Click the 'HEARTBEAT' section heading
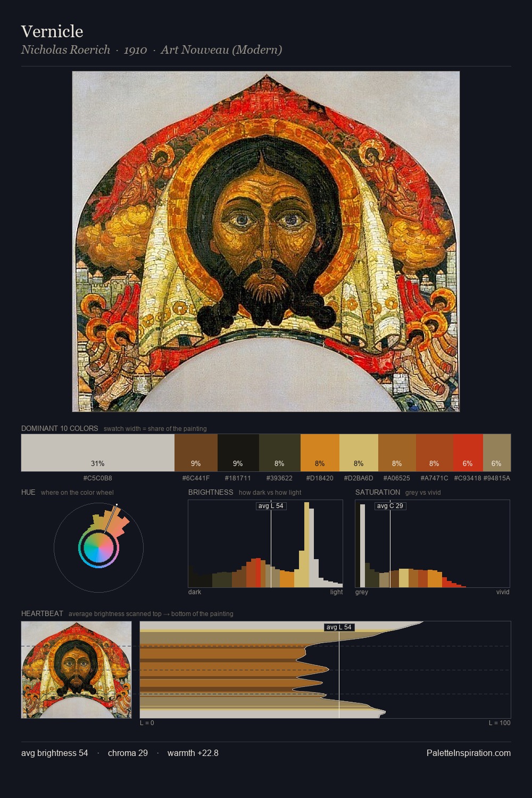This screenshot has height=798, width=532. click(42, 613)
